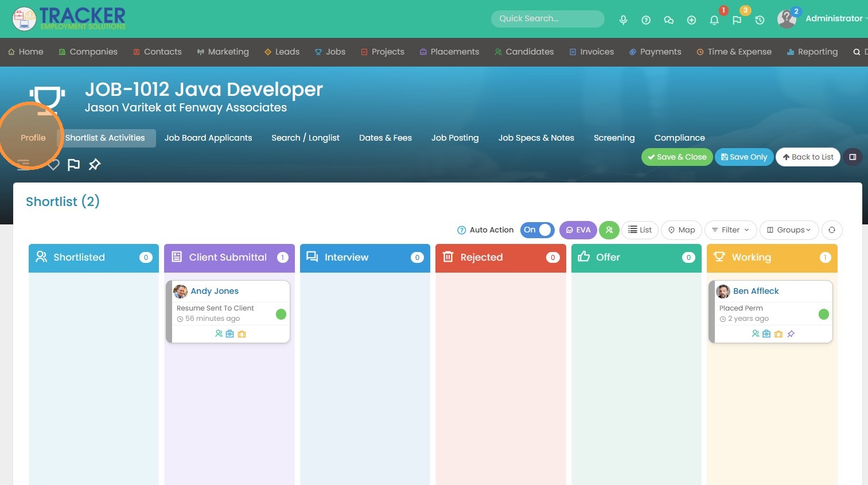The height and width of the screenshot is (485, 868).
Task: Open the Groups dropdown
Action: click(789, 230)
